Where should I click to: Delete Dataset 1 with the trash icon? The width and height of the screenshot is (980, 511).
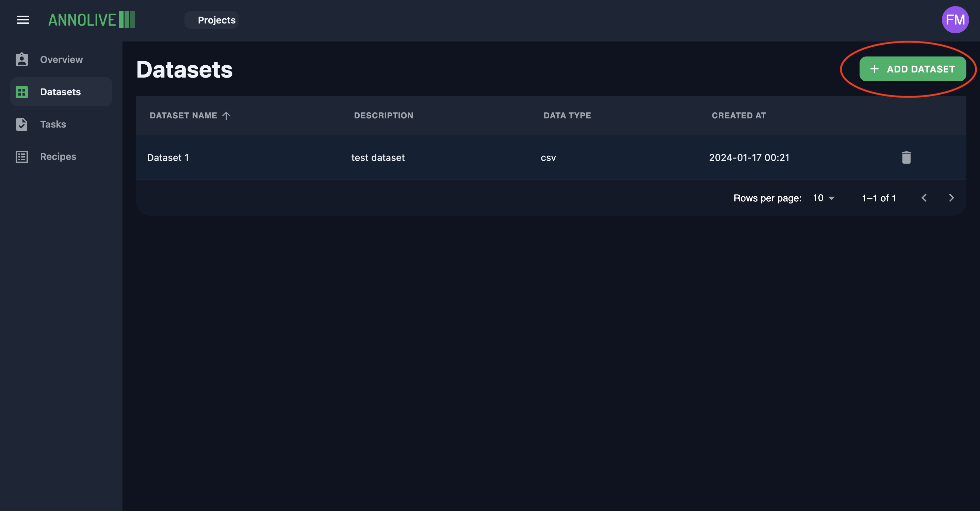pyautogui.click(x=906, y=158)
